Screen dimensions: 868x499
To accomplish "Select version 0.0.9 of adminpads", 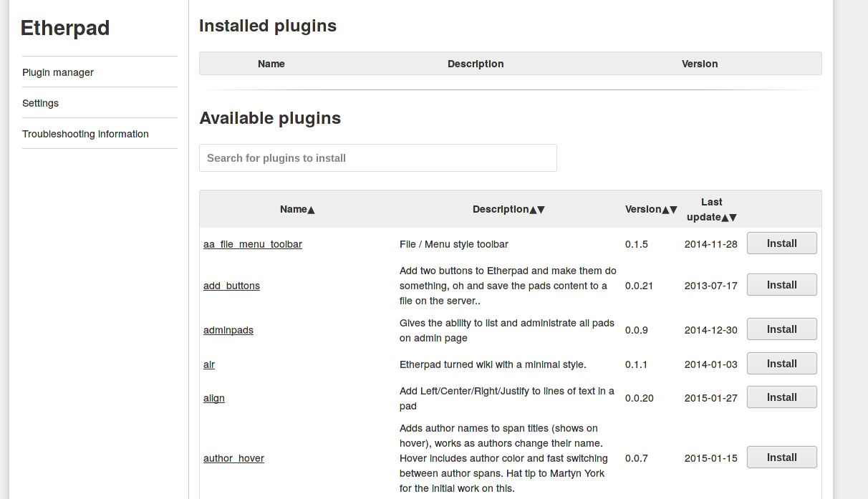I will pyautogui.click(x=637, y=330).
